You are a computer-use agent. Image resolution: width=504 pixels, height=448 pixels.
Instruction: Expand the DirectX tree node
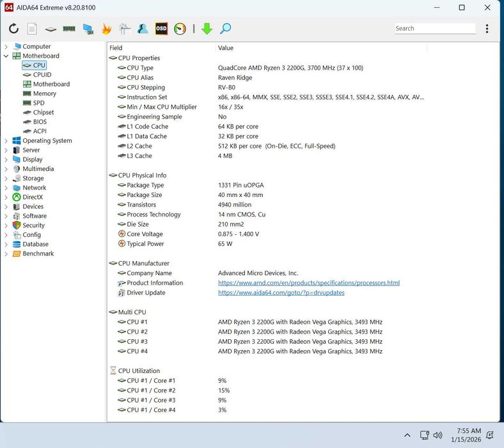click(x=6, y=197)
